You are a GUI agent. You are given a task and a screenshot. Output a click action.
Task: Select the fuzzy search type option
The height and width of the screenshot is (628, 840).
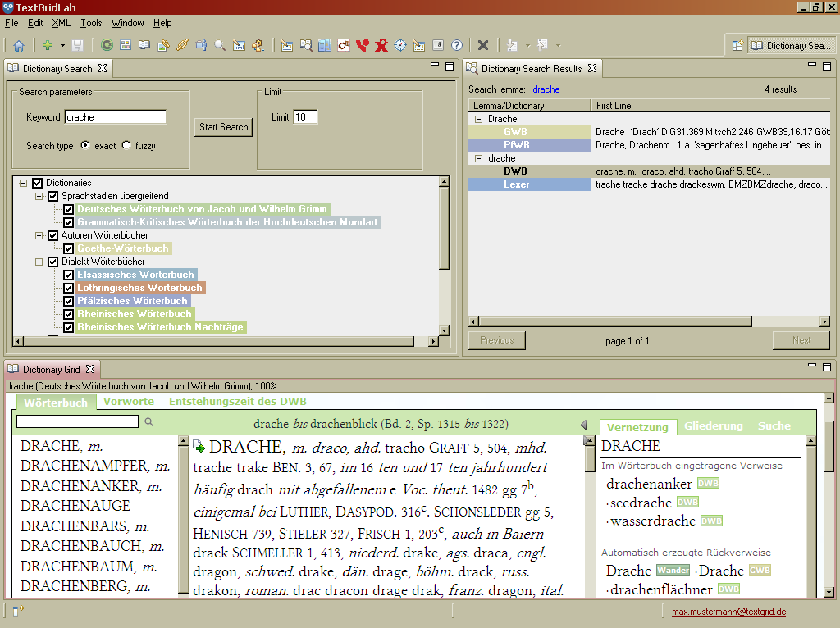[126, 146]
